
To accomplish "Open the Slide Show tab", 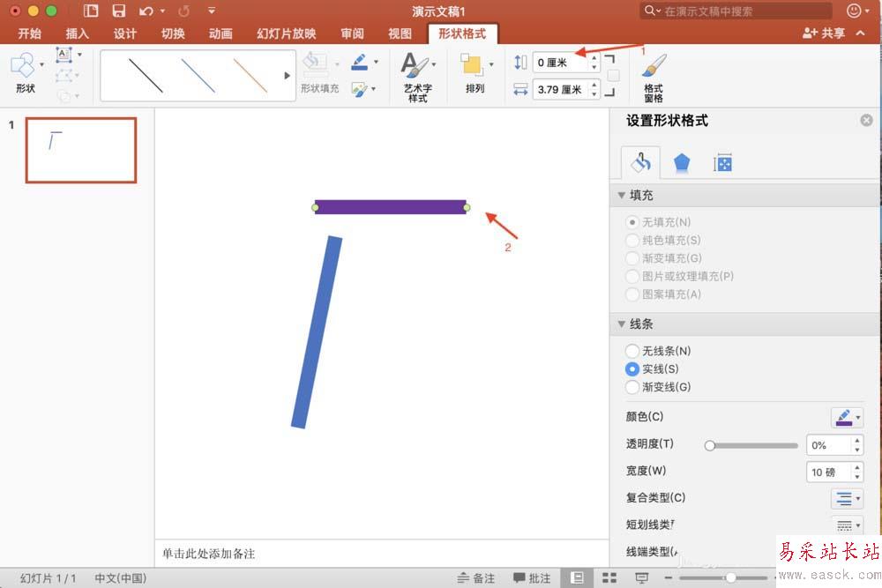I will coord(287,33).
